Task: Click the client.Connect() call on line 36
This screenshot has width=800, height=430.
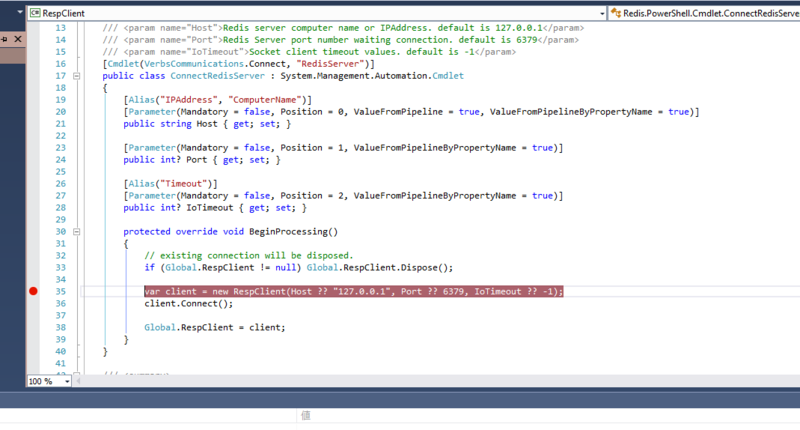Action: 188,303
